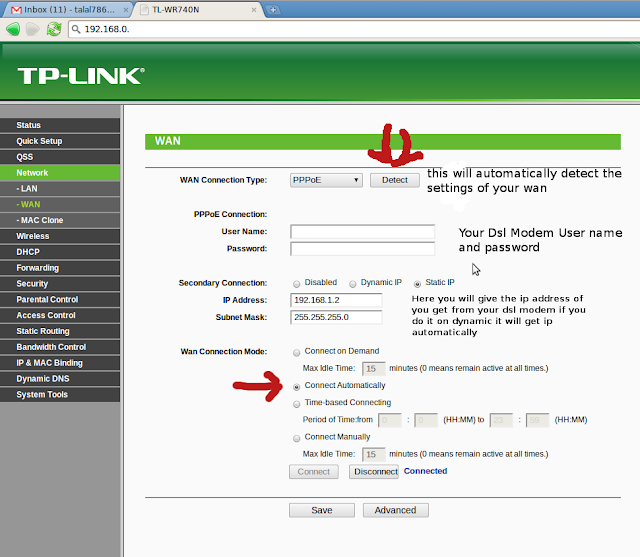Click Max Idle Time field under Connect Manually

point(373,454)
